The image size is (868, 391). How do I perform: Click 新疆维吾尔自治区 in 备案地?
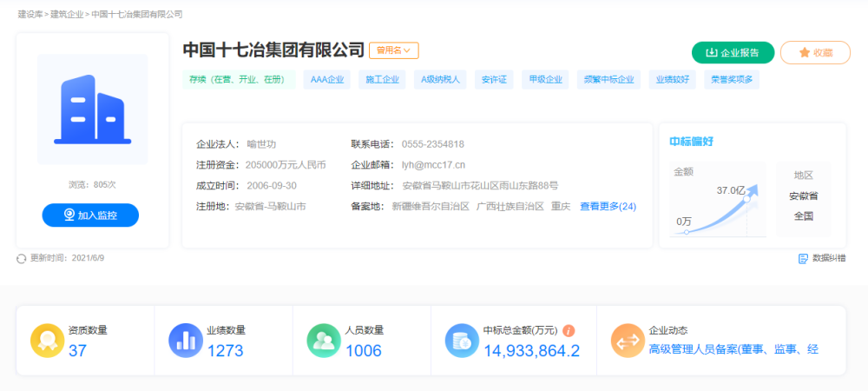click(431, 207)
